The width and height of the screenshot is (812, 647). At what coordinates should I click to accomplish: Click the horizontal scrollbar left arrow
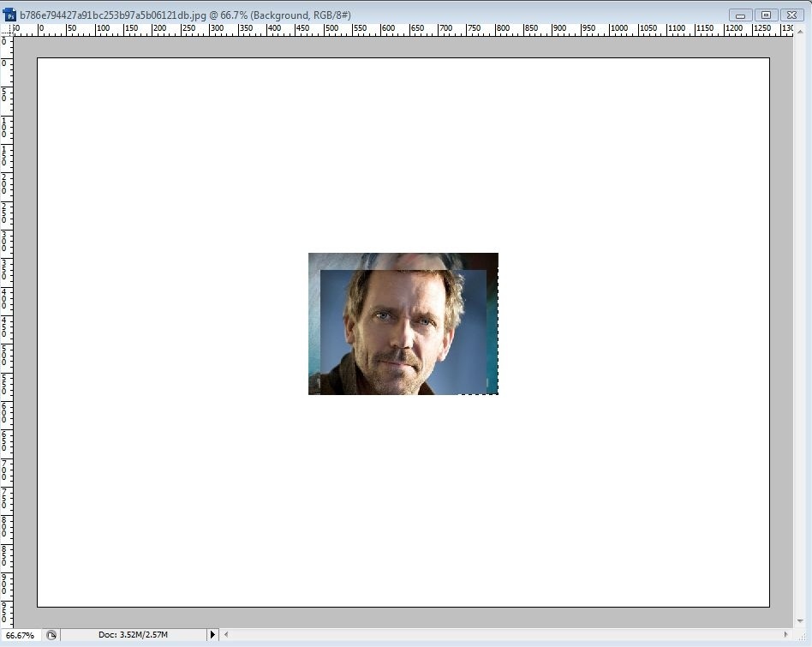(226, 634)
